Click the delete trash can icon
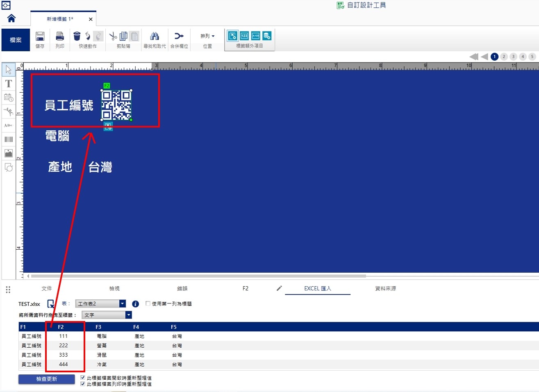This screenshot has height=392, width=539. tap(77, 36)
